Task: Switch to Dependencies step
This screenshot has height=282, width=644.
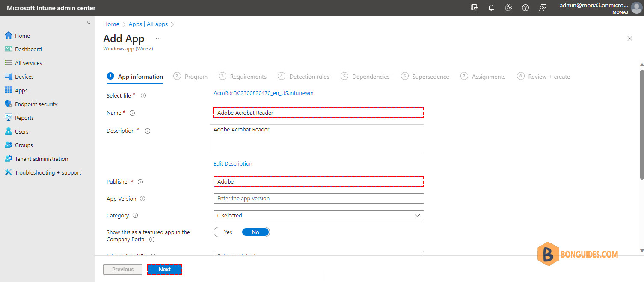Action: coord(365,77)
